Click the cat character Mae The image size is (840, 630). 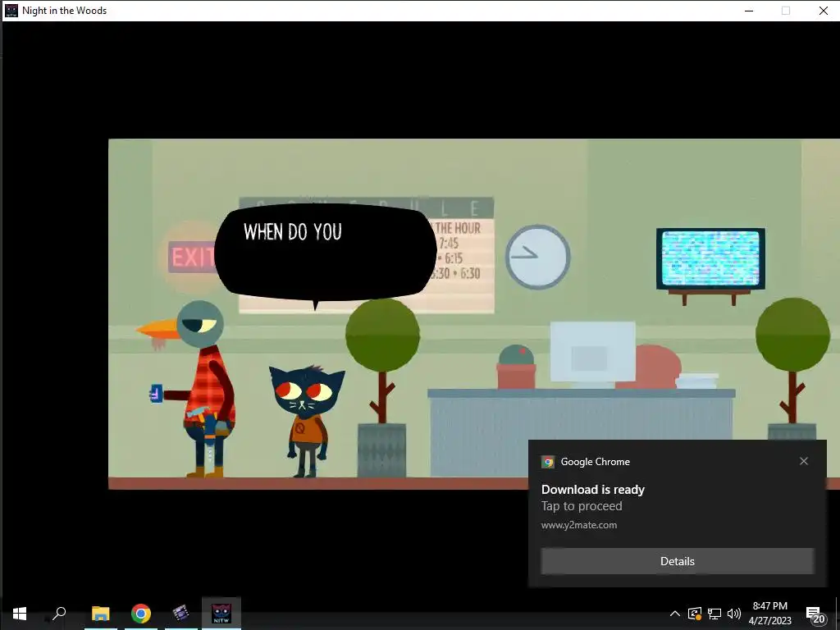tap(307, 421)
